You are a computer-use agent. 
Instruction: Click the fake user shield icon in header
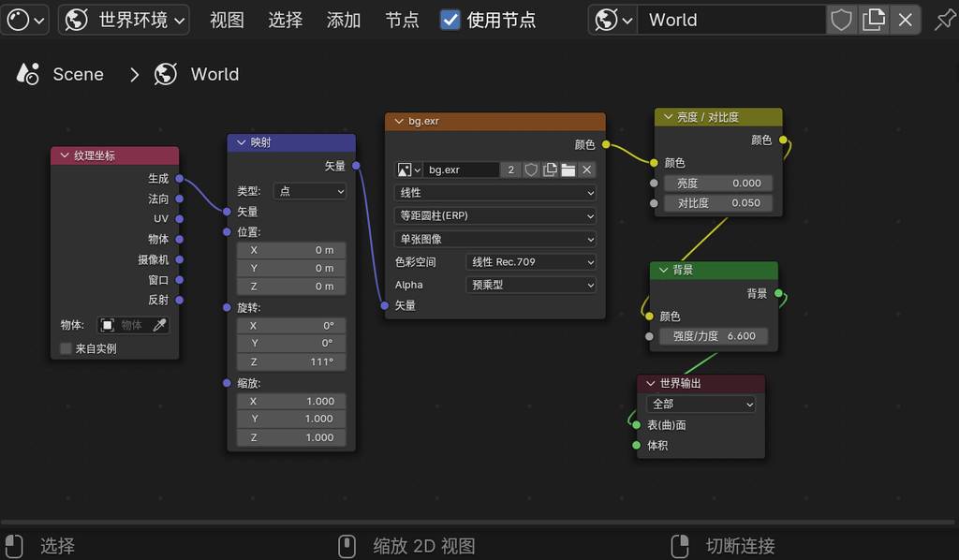[841, 20]
